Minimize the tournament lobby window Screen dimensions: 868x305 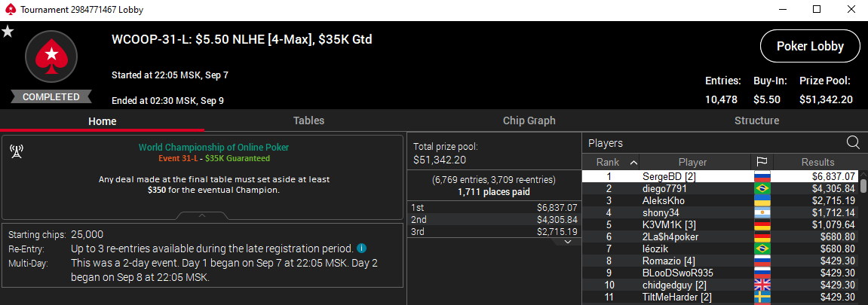pyautogui.click(x=783, y=9)
